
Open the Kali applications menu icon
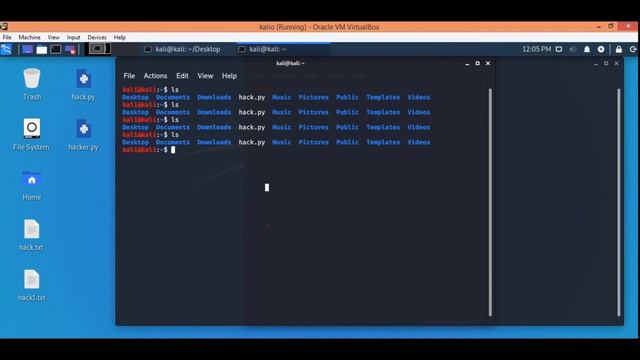point(6,49)
